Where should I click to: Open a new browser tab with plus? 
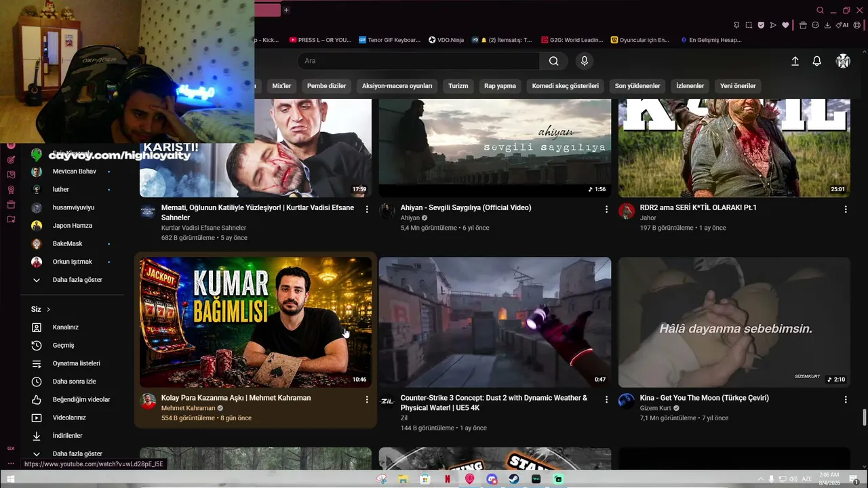click(286, 10)
